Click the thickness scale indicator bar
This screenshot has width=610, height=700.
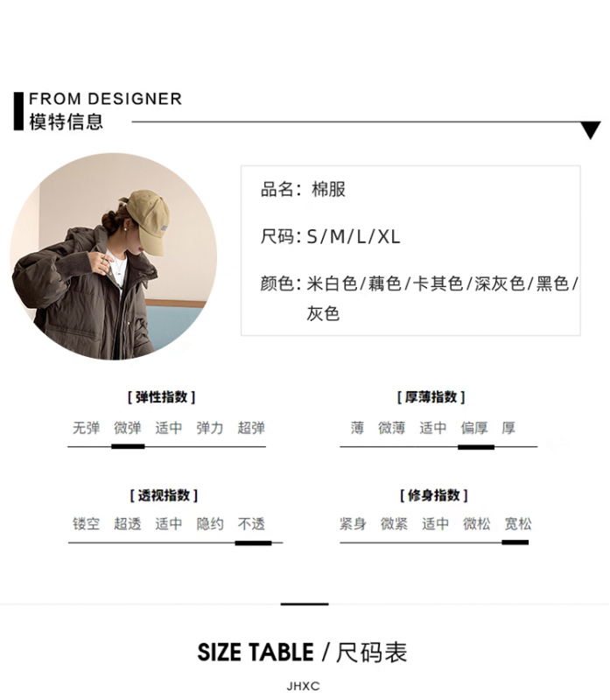(x=476, y=447)
